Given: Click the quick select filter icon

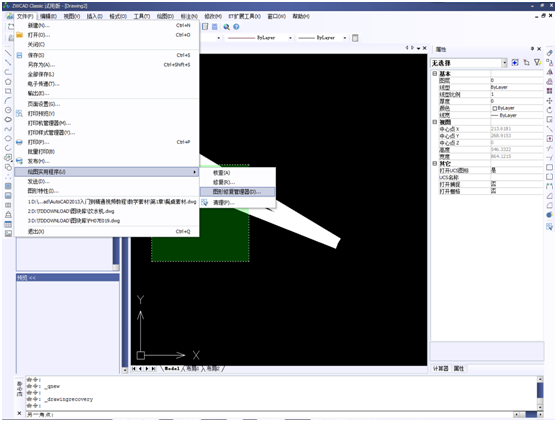Looking at the screenshot, I should [538, 63].
